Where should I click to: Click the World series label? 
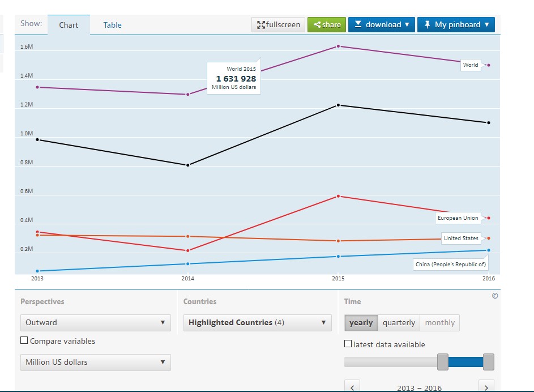pos(471,65)
